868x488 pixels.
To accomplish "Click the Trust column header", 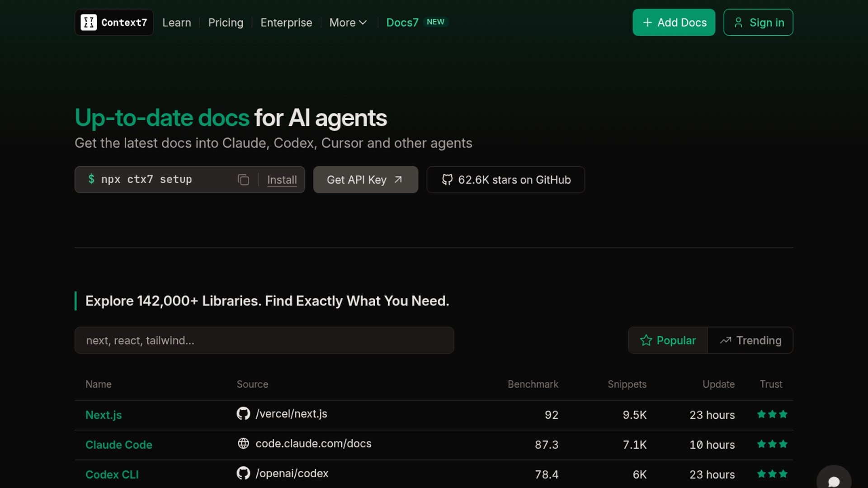I will point(771,384).
